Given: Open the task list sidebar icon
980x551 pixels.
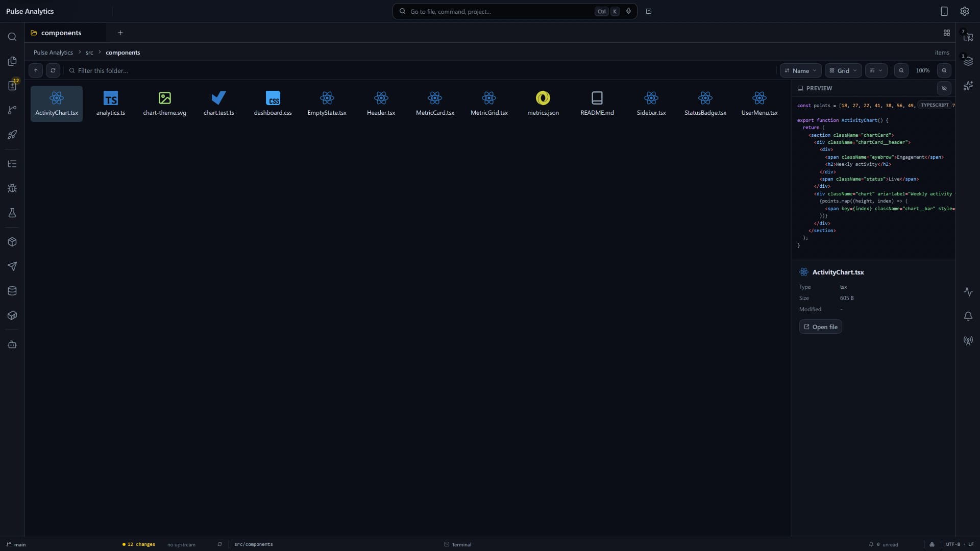Looking at the screenshot, I should click(12, 164).
